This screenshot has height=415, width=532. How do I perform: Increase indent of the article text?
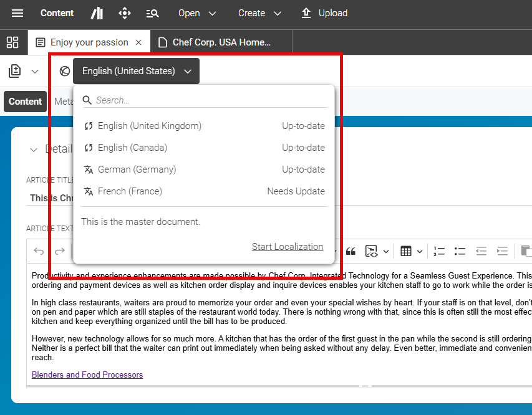[x=502, y=250]
